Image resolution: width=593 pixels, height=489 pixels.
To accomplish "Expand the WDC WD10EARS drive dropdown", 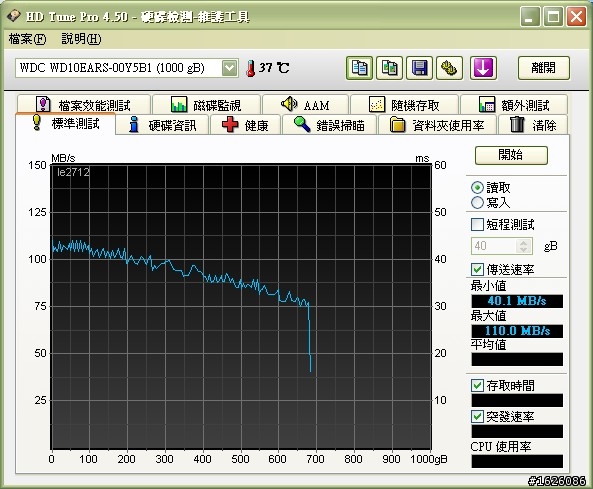I will point(230,68).
